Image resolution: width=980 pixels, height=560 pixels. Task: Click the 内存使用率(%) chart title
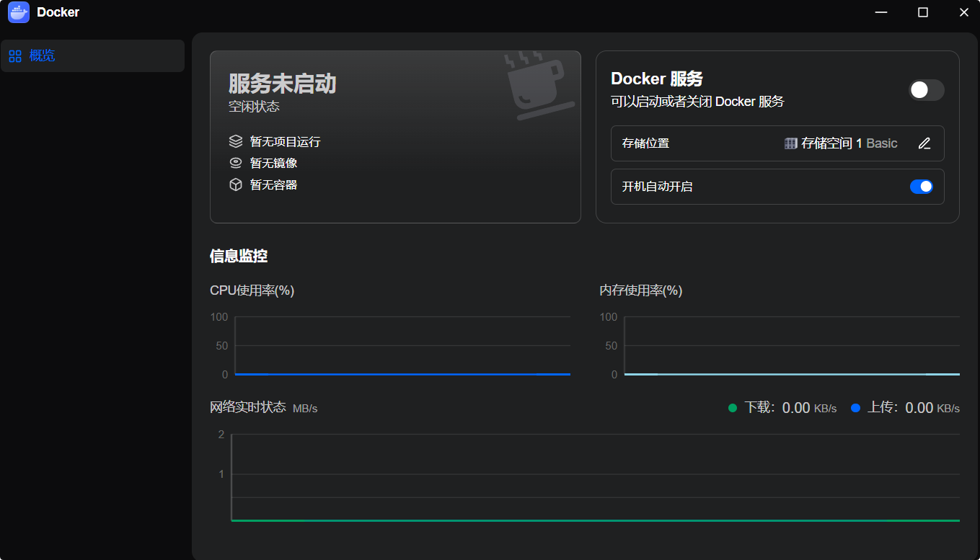pyautogui.click(x=641, y=290)
